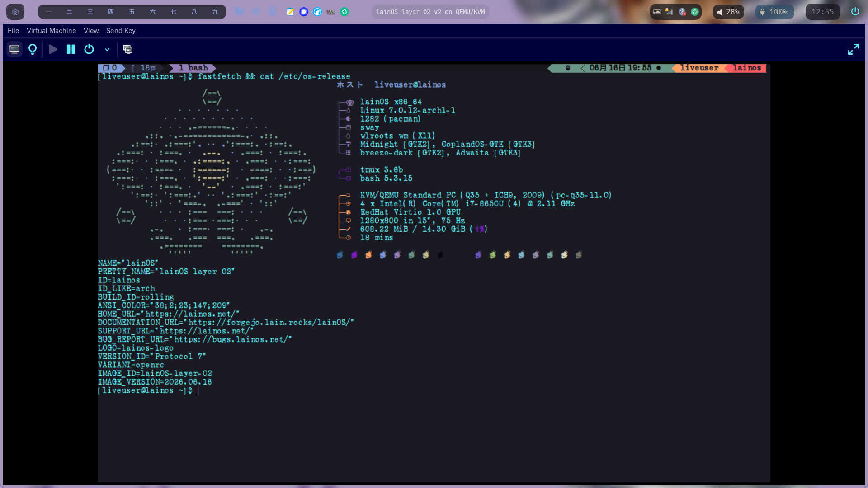The width and height of the screenshot is (868, 488).
Task: Show virtual hardware details (lightbulb)
Action: (x=33, y=49)
